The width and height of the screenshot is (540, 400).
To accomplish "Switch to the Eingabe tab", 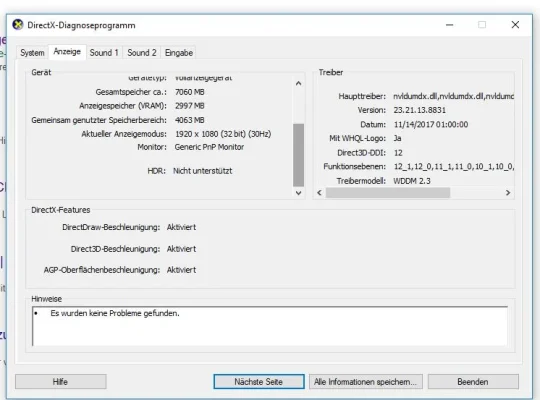I will click(179, 53).
